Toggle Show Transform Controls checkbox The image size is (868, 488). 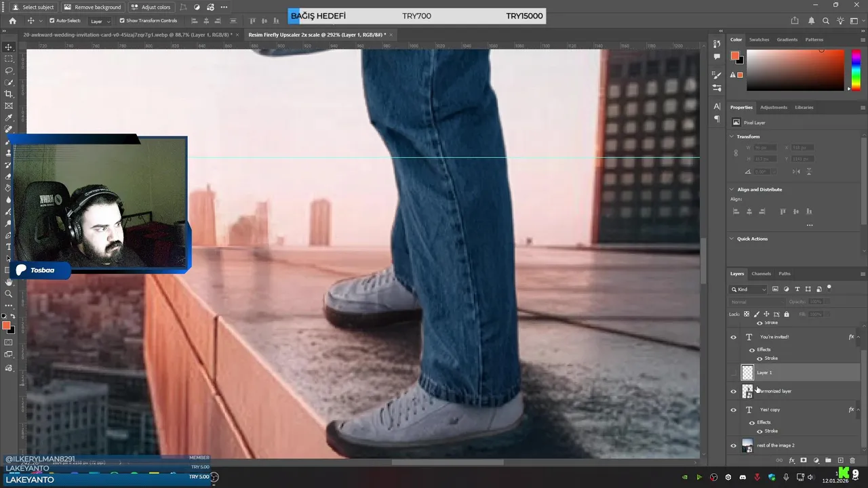(x=122, y=21)
